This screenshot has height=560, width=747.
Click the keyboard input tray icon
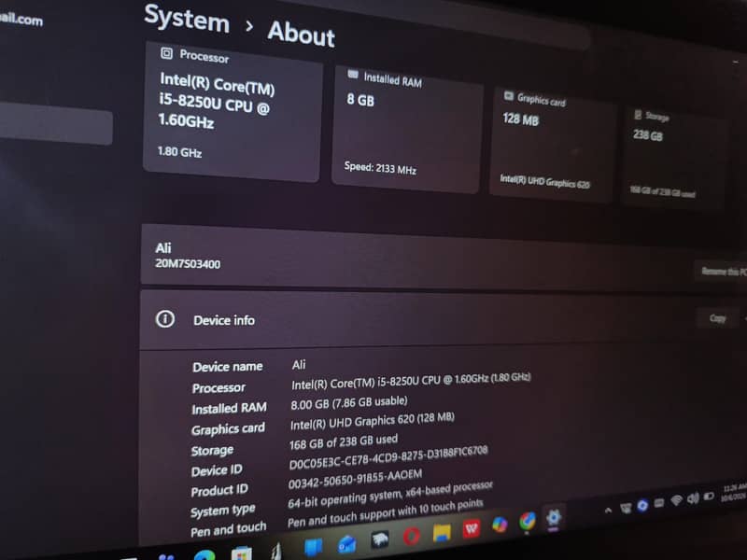pos(659,503)
